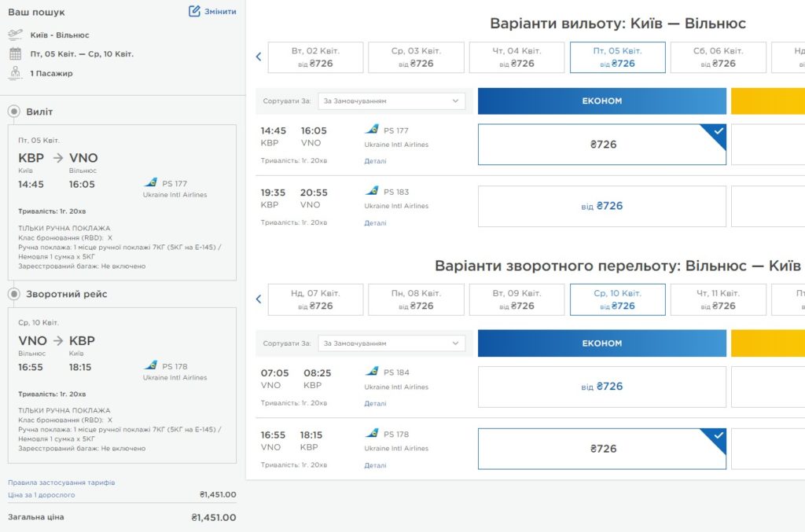Select departure date Пт, 05 Квіт.

618,57
